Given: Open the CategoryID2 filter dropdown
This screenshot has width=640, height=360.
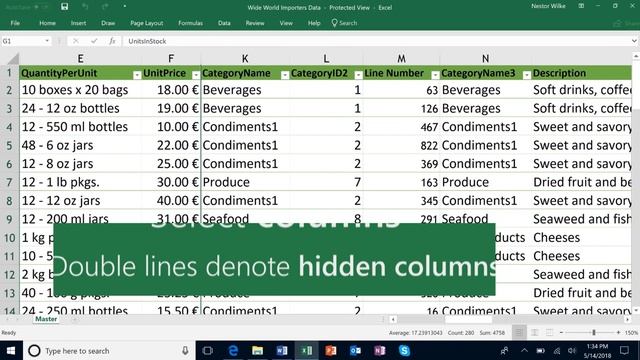Looking at the screenshot, I should [x=358, y=75].
